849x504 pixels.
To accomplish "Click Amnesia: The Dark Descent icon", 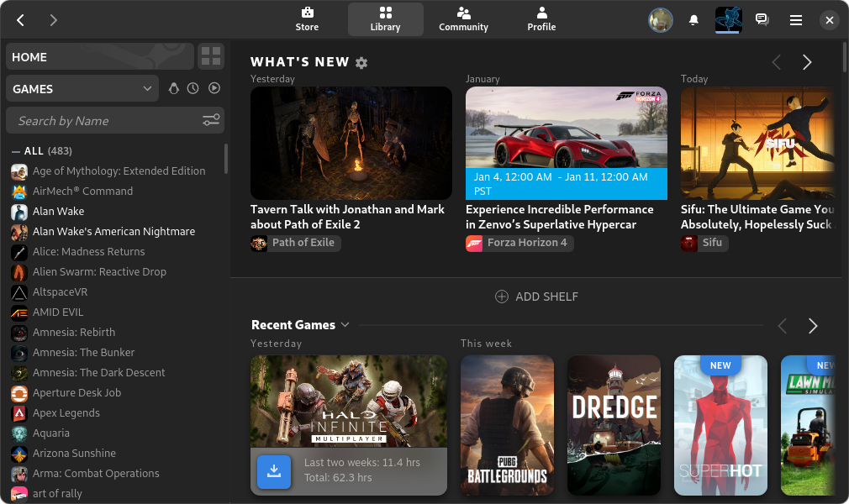I will click(19, 373).
